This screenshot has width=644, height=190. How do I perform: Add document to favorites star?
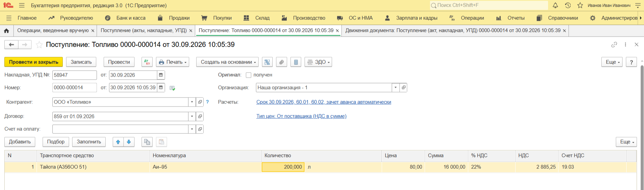pyautogui.click(x=39, y=44)
